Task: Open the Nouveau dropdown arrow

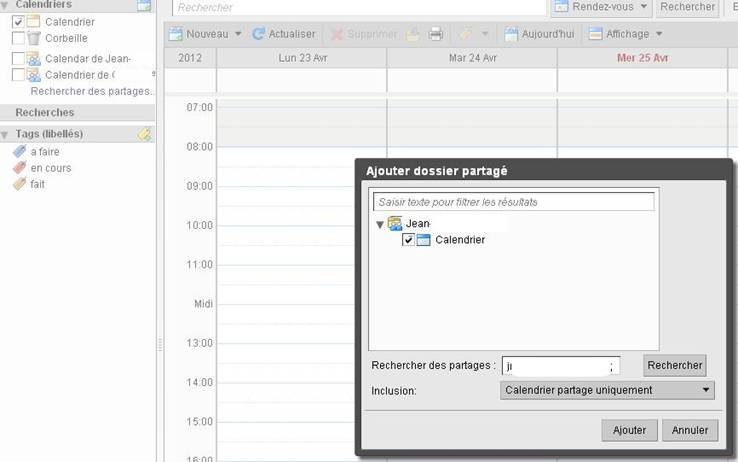Action: point(238,34)
